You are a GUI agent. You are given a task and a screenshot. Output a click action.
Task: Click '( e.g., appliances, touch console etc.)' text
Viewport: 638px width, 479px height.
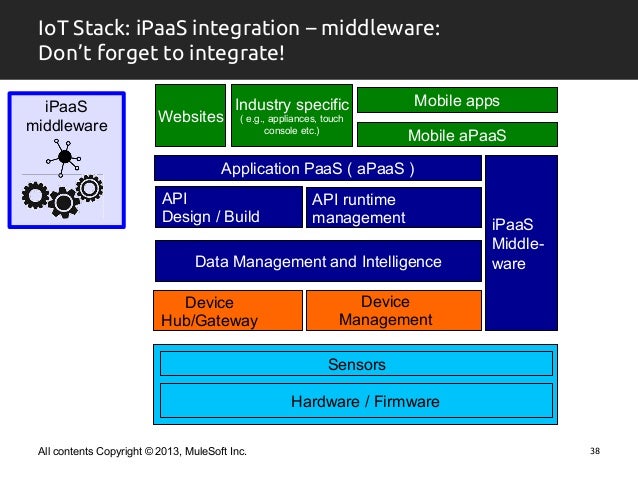292,125
